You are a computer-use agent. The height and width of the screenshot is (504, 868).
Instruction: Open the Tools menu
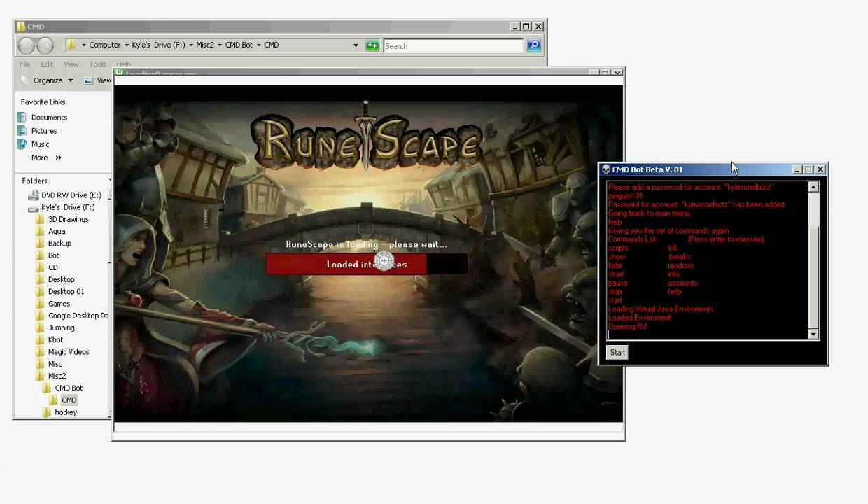click(x=98, y=64)
